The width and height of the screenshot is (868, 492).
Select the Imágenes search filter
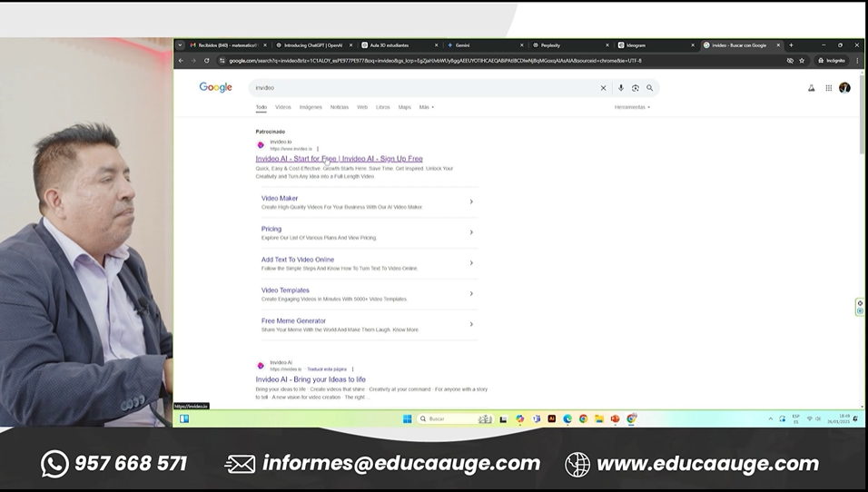[311, 107]
